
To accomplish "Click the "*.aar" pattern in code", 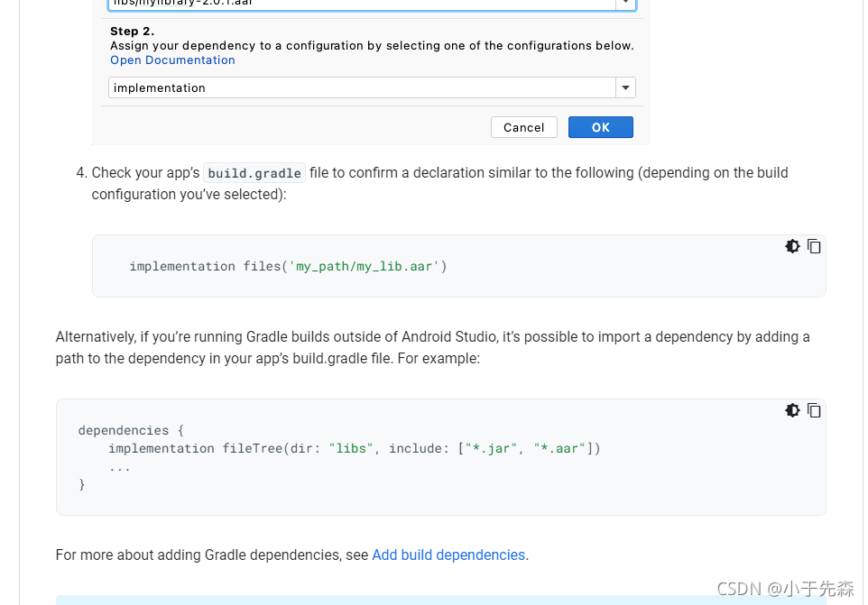I will [x=559, y=448].
